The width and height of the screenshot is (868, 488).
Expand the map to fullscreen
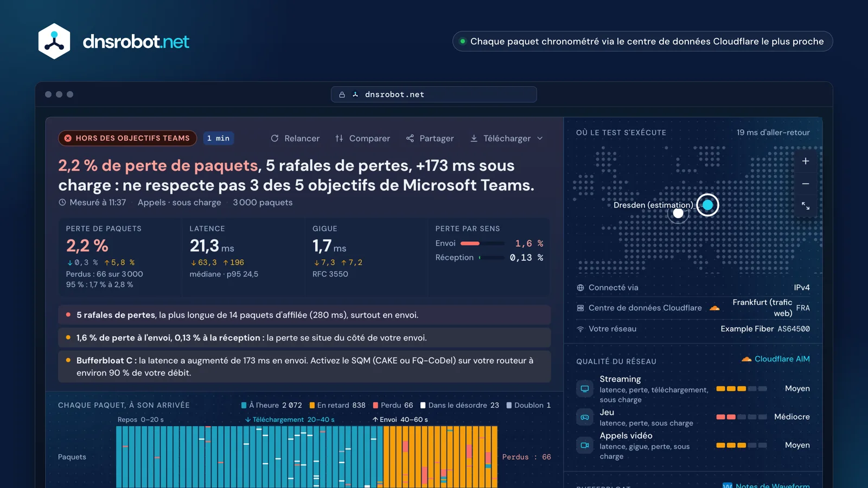pos(806,206)
